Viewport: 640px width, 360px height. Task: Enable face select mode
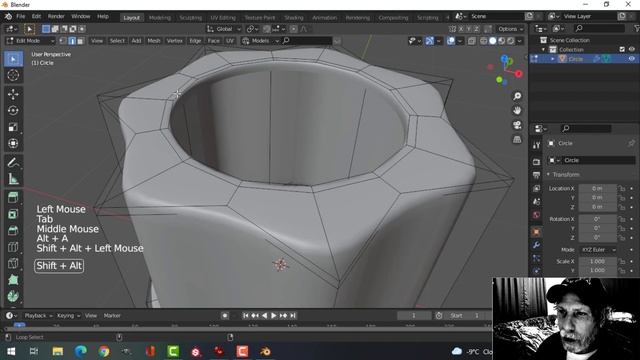81,41
